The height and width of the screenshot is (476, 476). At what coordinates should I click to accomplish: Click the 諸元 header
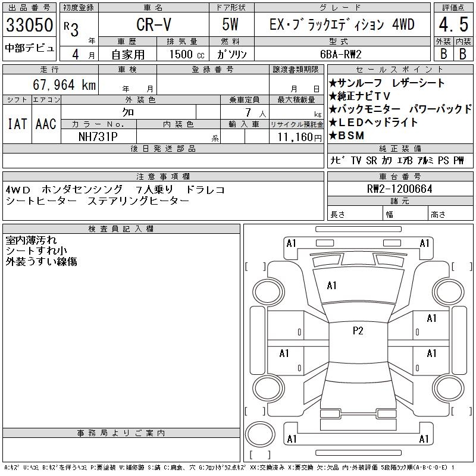click(400, 201)
